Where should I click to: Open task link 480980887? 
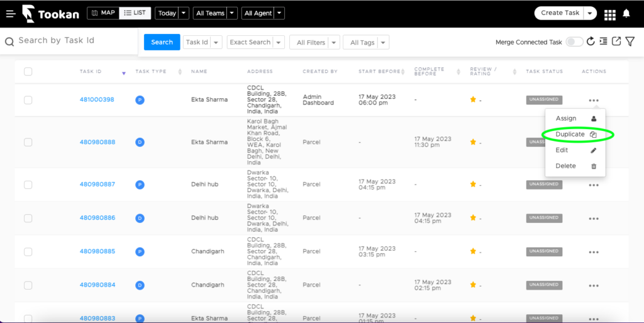coord(97,184)
